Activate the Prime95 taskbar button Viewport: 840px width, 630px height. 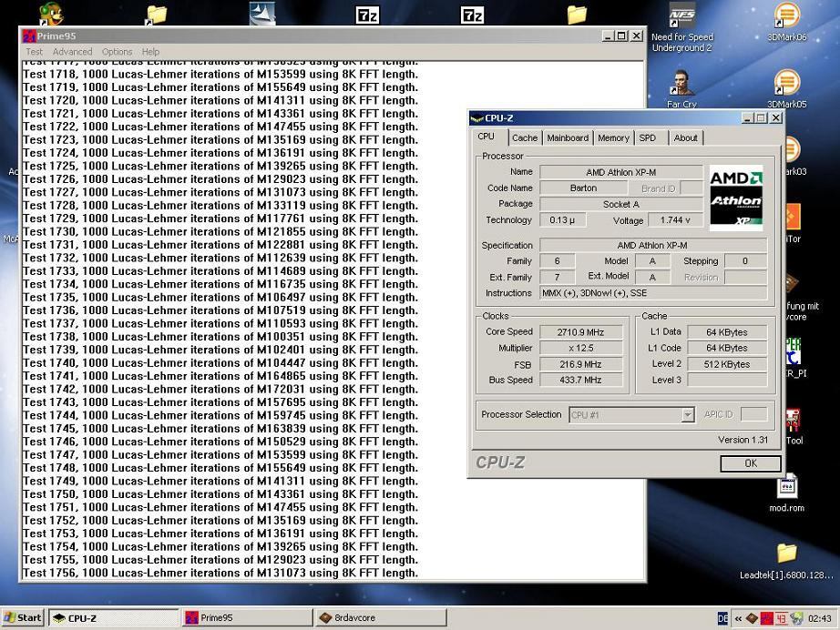point(246,618)
